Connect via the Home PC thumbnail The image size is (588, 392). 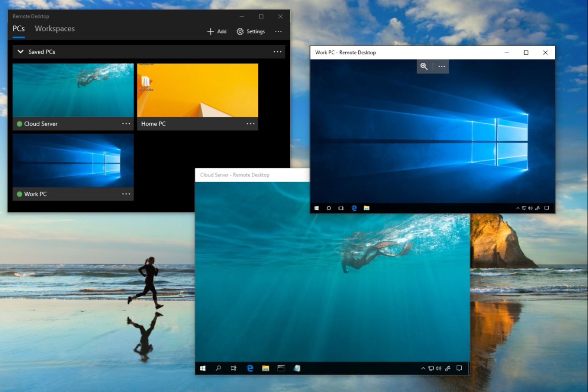(x=198, y=90)
